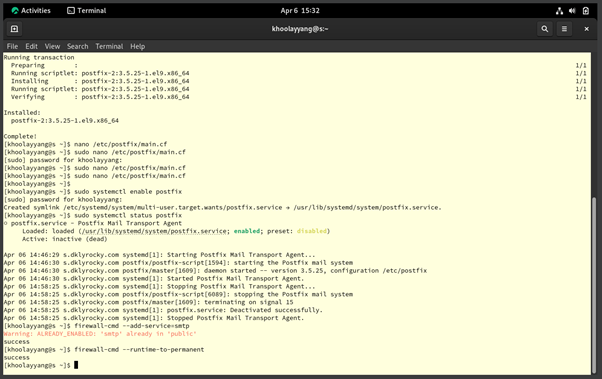Image resolution: width=602 pixels, height=379 pixels.
Task: Click the 'Installing' postfix package line
Action: [x=100, y=81]
